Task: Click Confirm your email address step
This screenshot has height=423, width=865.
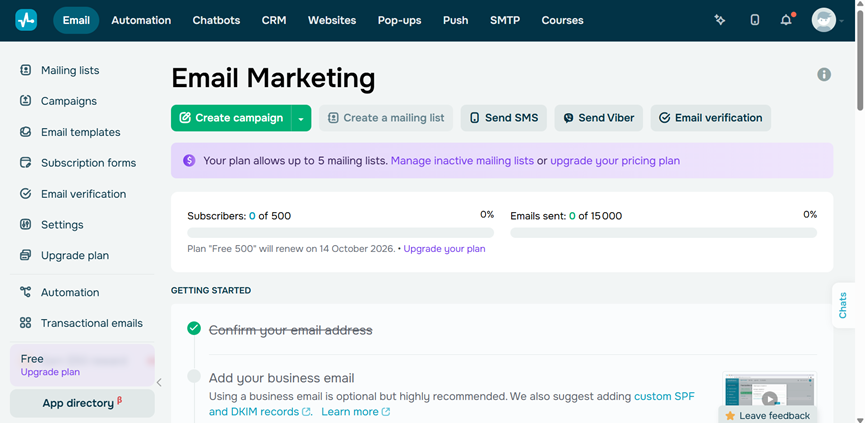Action: coord(291,330)
